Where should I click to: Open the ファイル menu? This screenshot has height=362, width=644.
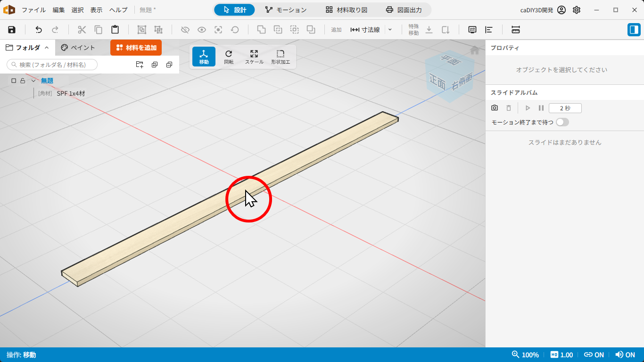point(33,10)
